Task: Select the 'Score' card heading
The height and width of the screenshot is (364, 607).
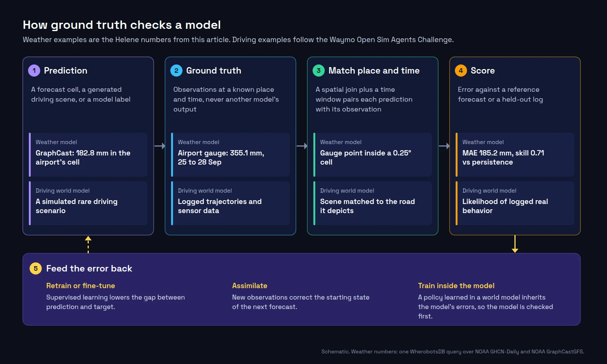Action: pyautogui.click(x=483, y=71)
